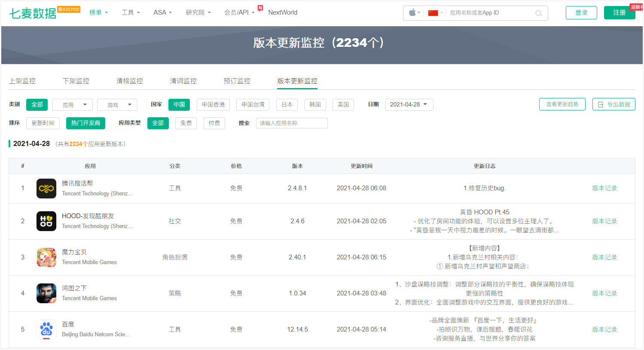Expand the 工具 nav menu
Image resolution: width=644 pixels, height=350 pixels.
tap(131, 12)
